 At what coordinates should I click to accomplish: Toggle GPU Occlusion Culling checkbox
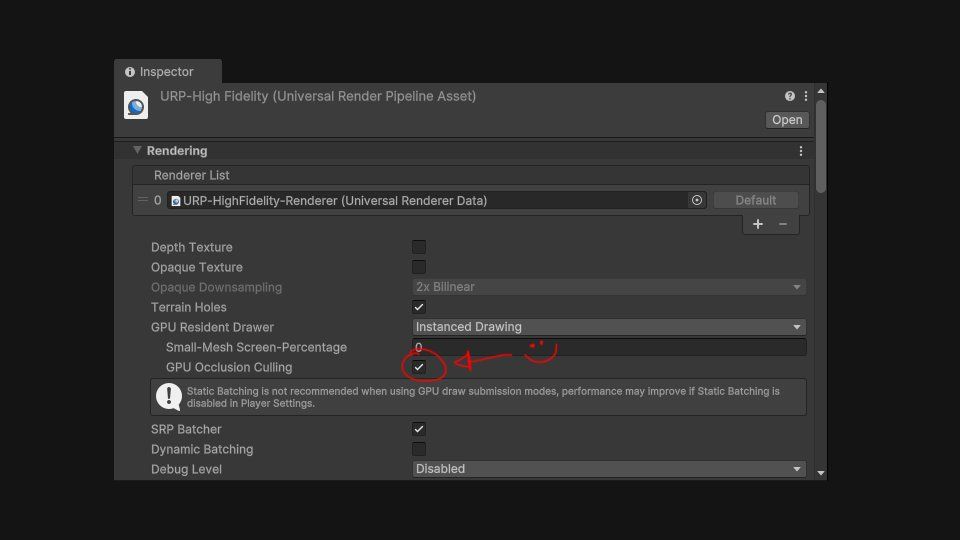point(419,367)
